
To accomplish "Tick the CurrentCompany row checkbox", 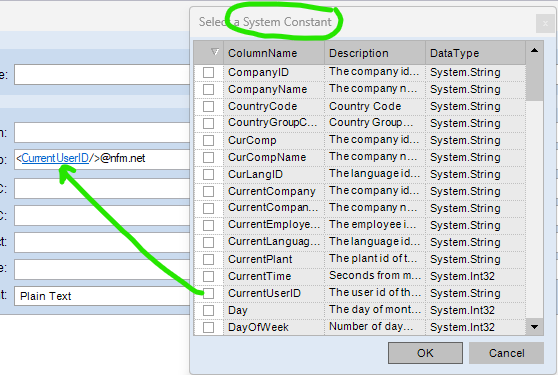I will point(209,191).
